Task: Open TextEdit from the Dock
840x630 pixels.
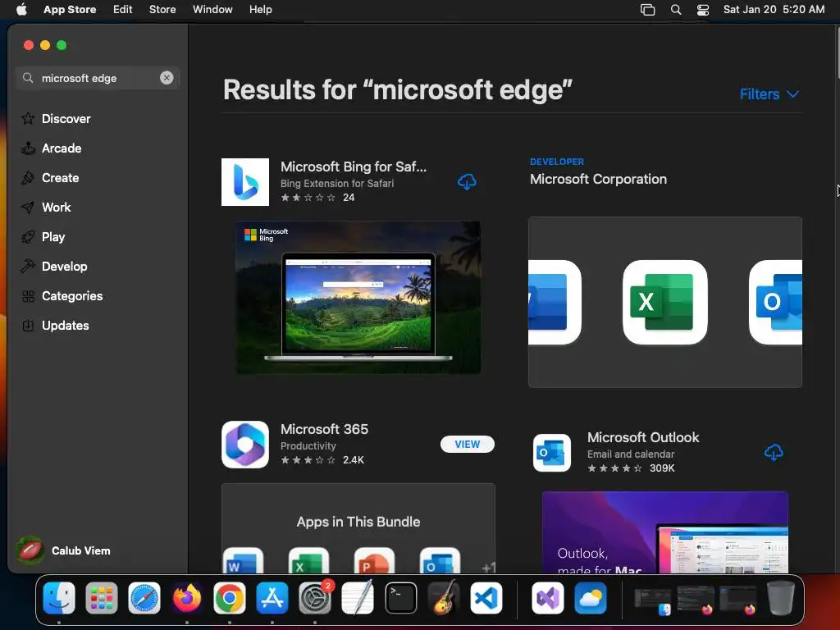Action: [x=358, y=598]
